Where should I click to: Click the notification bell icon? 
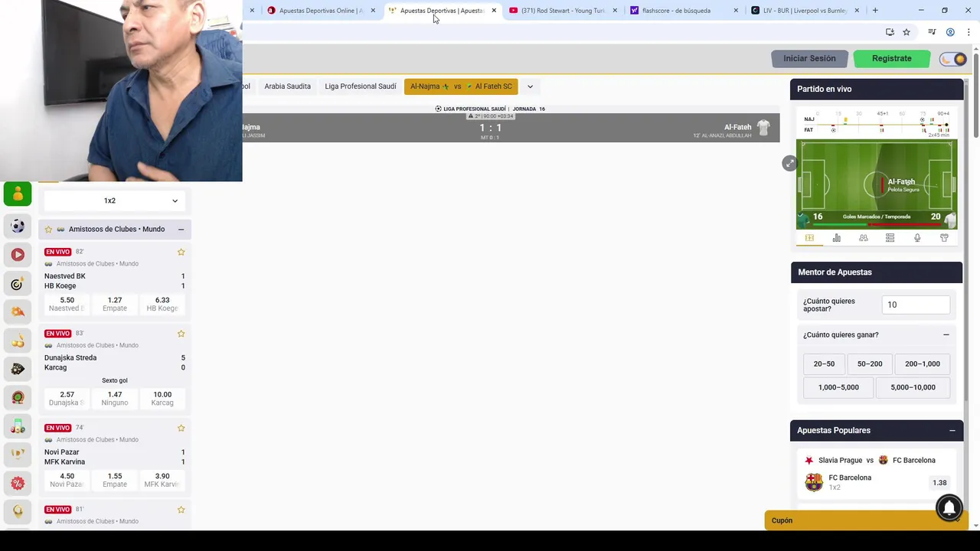pos(949,507)
